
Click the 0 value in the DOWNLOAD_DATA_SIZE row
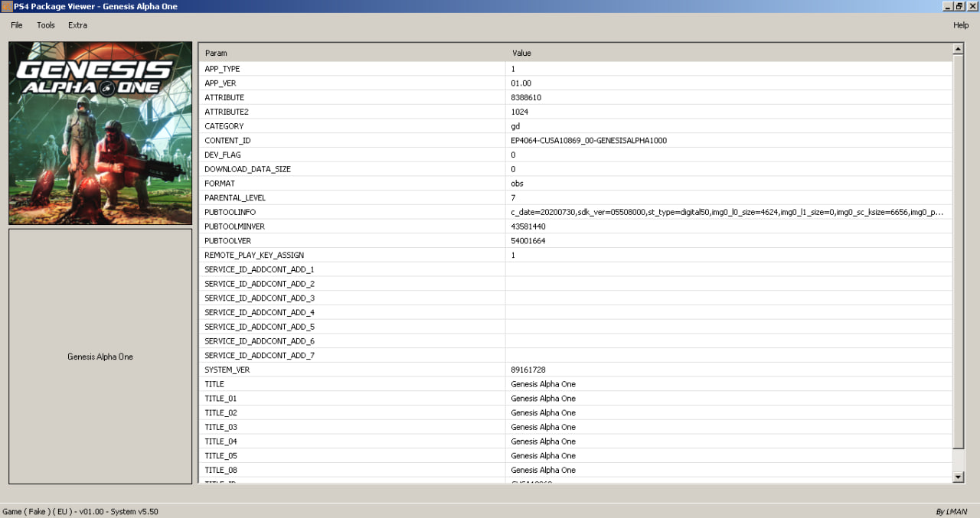point(513,169)
